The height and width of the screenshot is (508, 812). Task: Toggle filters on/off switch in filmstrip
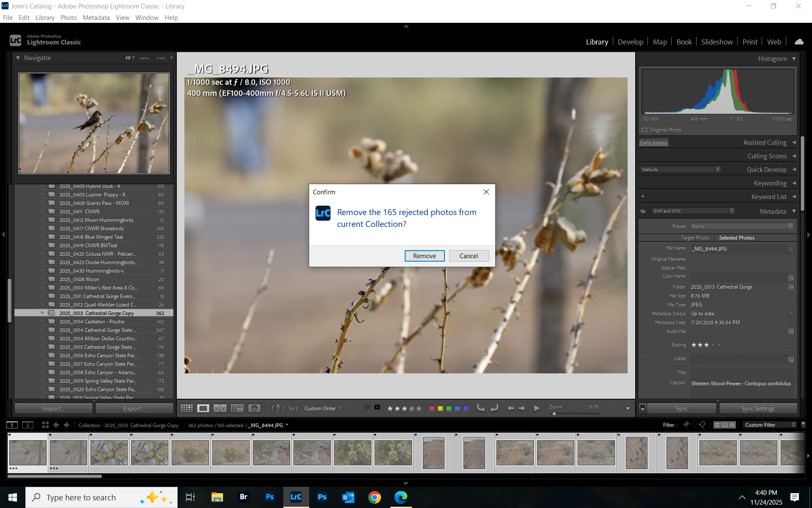[x=804, y=425]
